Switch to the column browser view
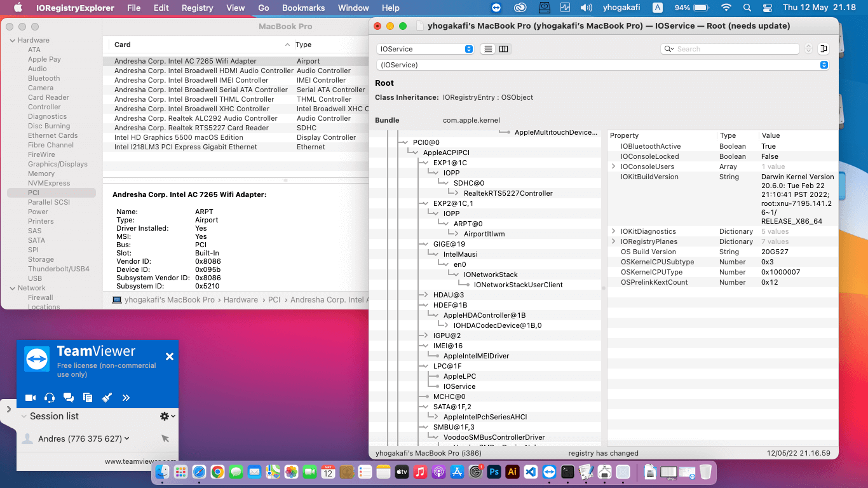The height and width of the screenshot is (488, 868). coord(503,49)
